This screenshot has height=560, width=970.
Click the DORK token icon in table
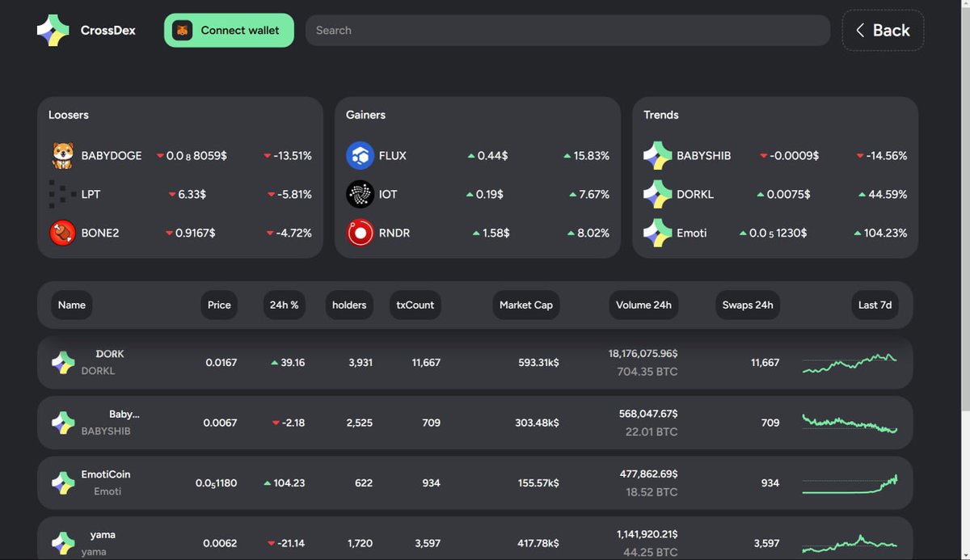[63, 363]
